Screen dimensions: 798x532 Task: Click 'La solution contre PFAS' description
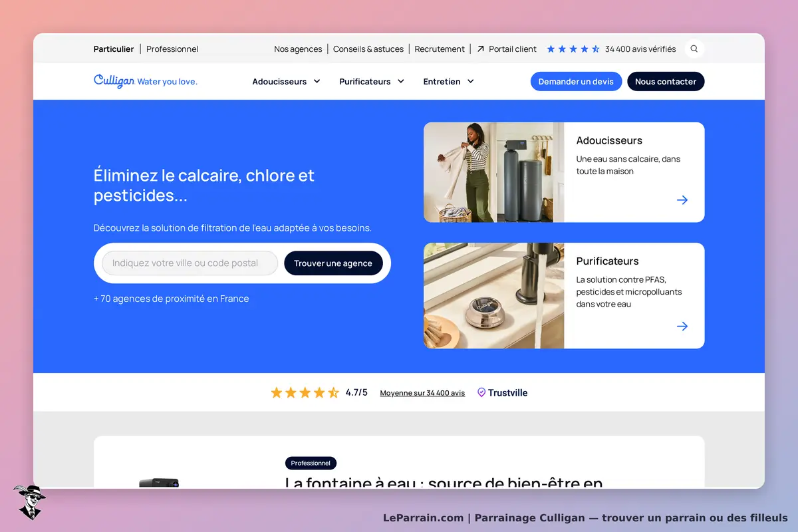pos(629,292)
